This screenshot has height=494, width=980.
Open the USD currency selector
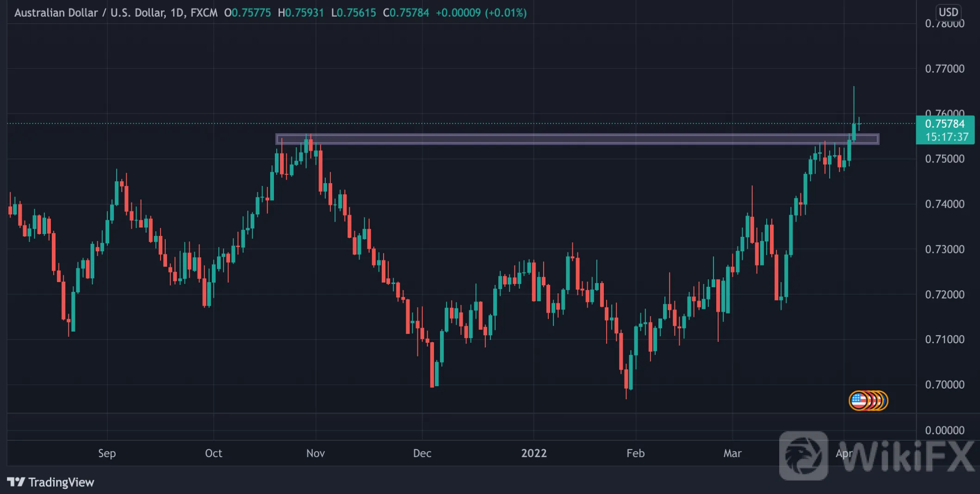948,12
